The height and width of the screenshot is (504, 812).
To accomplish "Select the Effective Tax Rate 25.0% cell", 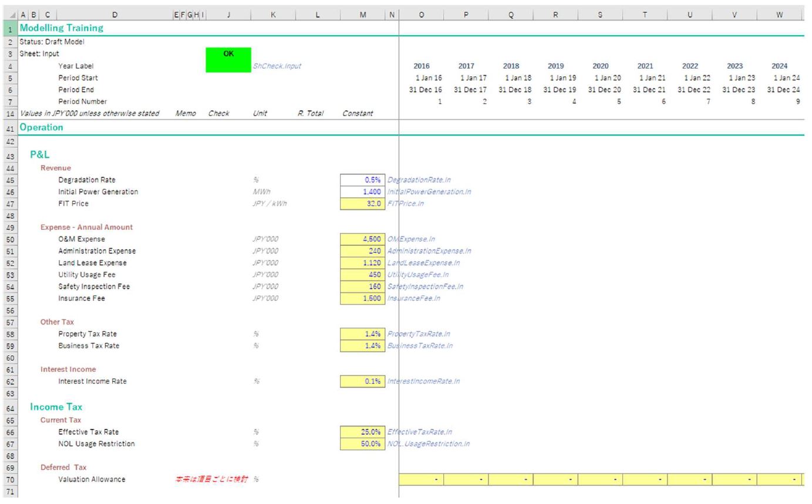I will point(362,432).
